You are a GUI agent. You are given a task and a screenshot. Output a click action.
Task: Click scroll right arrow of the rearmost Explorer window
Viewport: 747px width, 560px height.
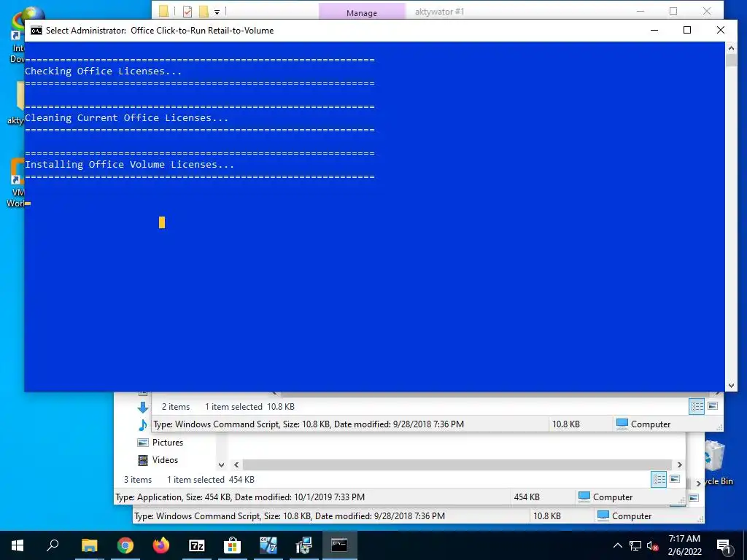pos(698,483)
